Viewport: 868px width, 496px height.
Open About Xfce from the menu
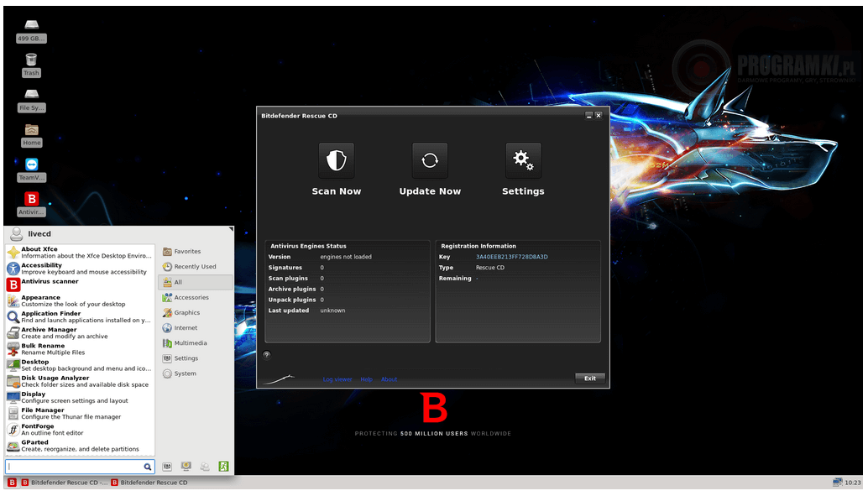click(x=81, y=253)
